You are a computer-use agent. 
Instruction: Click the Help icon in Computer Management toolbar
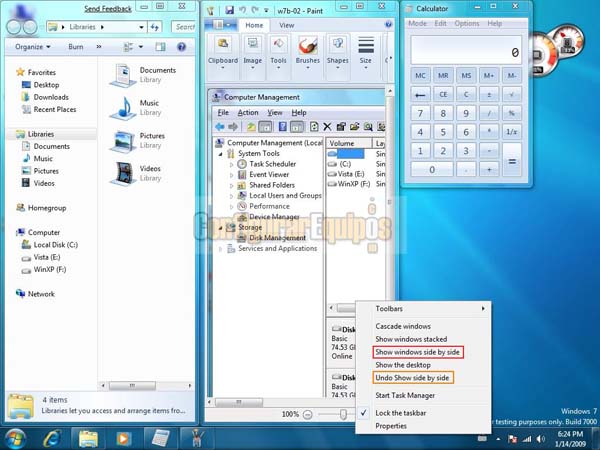tap(282, 127)
